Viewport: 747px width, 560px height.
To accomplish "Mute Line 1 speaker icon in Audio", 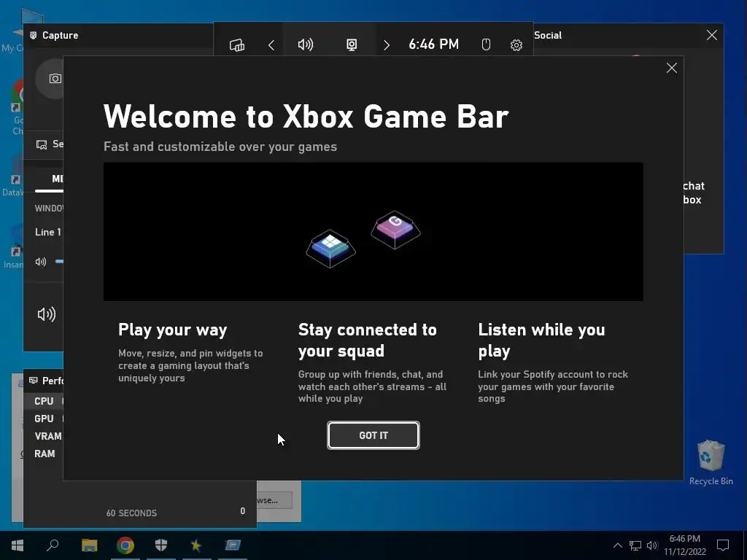I will pyautogui.click(x=41, y=262).
